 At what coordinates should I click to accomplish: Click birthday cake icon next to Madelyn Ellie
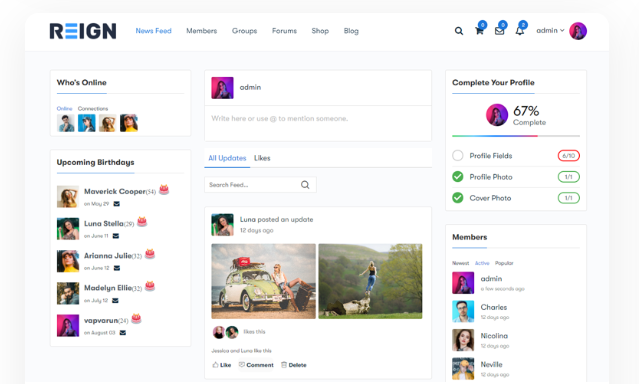click(x=150, y=286)
